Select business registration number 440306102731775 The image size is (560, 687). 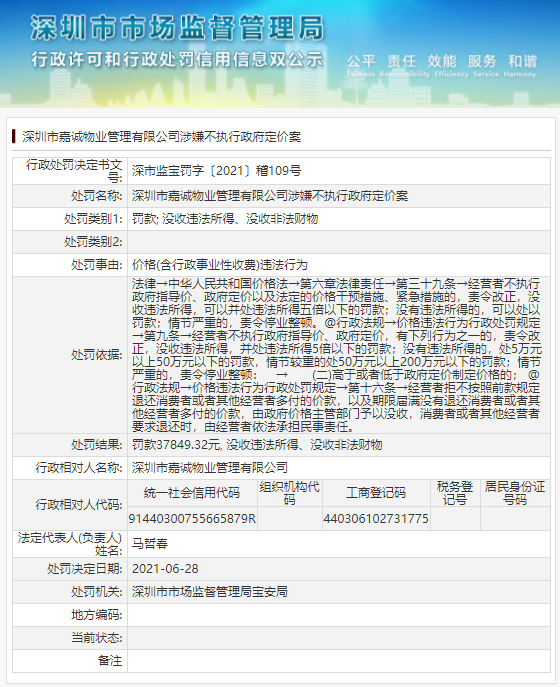point(376,519)
